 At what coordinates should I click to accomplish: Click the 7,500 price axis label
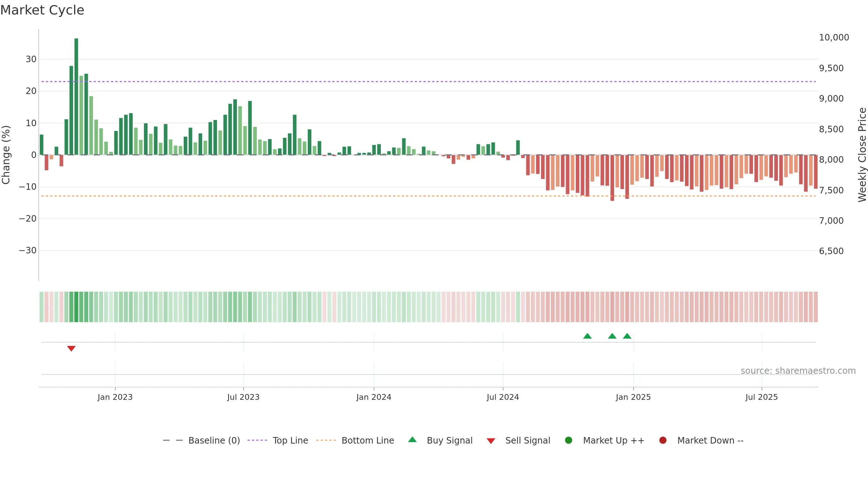pyautogui.click(x=831, y=190)
